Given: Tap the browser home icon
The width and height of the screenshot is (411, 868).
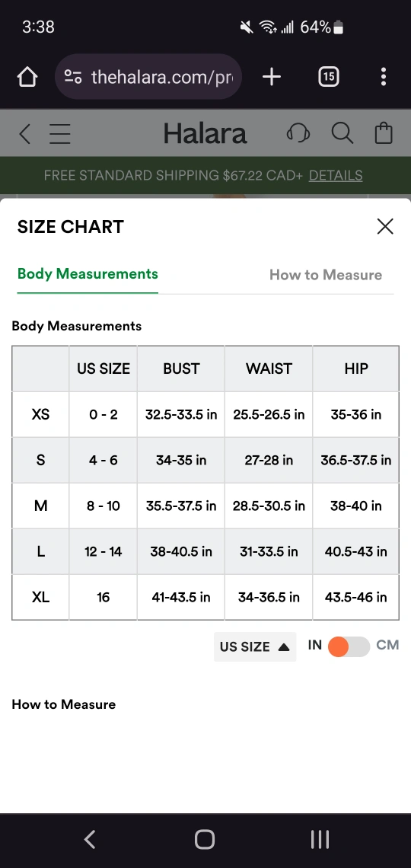Looking at the screenshot, I should point(27,77).
